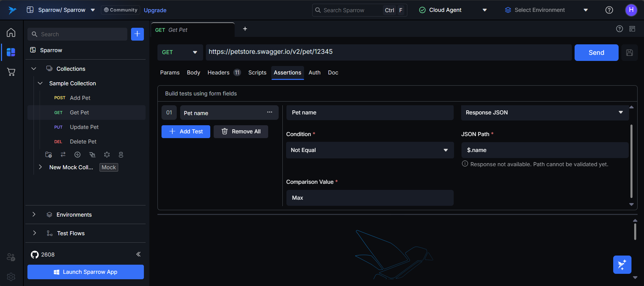Open the Not Equal condition dropdown
644x286 pixels.
point(369,150)
